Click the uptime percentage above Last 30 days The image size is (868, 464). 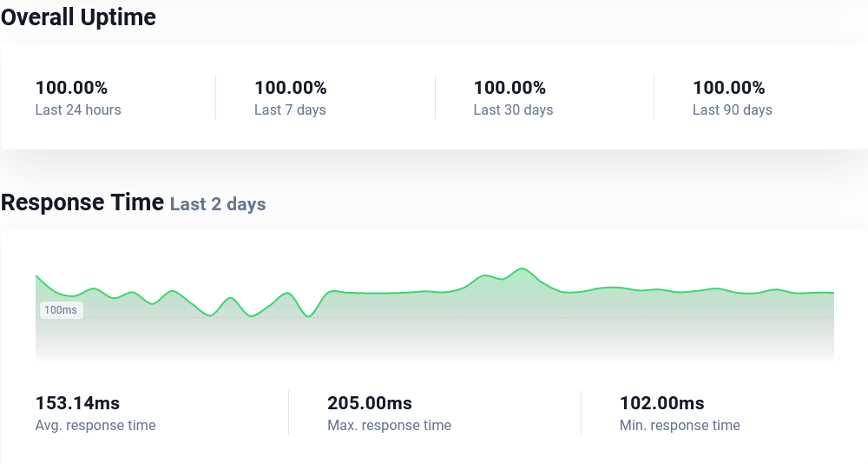(510, 88)
